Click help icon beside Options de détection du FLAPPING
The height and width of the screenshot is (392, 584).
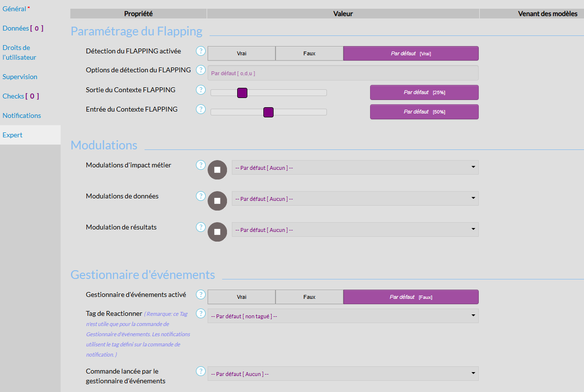click(201, 70)
